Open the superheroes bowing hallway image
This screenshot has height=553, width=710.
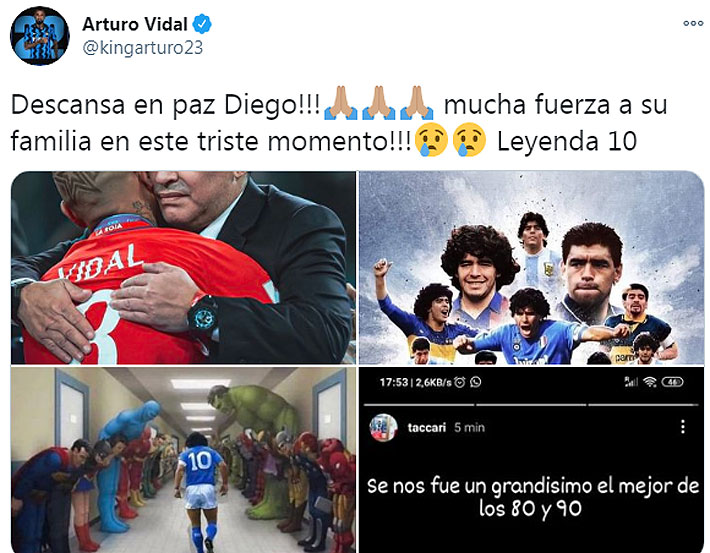pyautogui.click(x=183, y=460)
